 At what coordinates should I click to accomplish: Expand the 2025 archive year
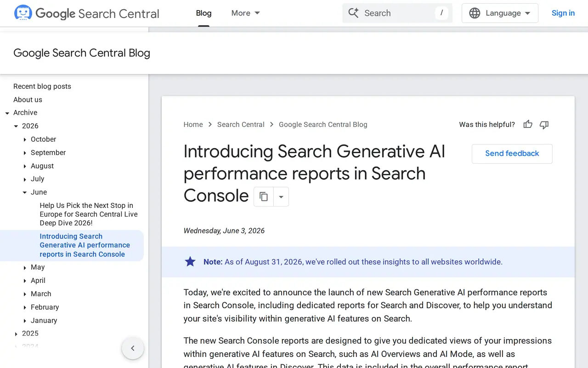(16, 334)
